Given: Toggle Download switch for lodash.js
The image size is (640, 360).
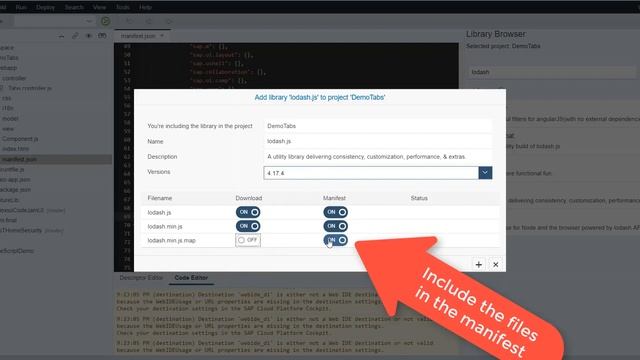Looking at the screenshot, I should (248, 212).
